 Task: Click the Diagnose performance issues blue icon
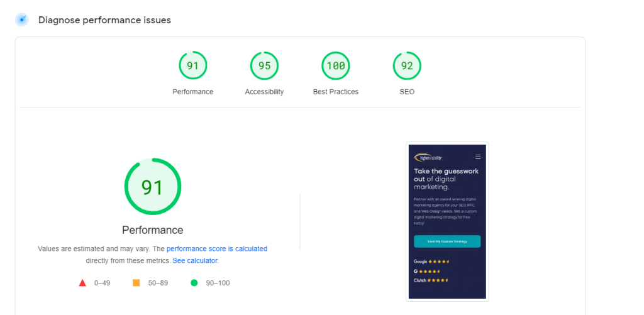22,20
